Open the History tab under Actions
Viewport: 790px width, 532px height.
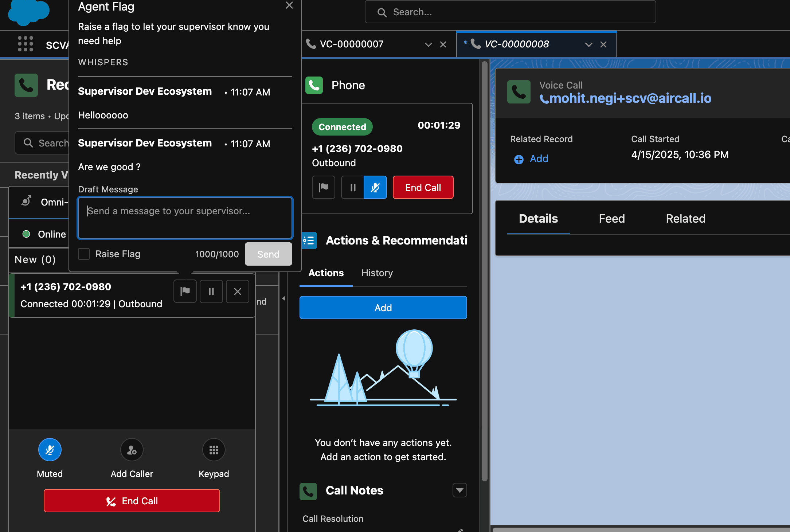pyautogui.click(x=377, y=273)
